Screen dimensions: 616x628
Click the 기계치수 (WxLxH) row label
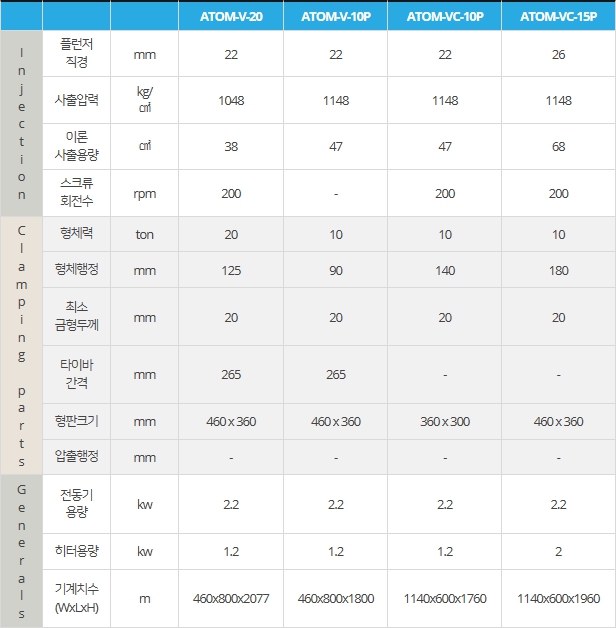point(76,598)
